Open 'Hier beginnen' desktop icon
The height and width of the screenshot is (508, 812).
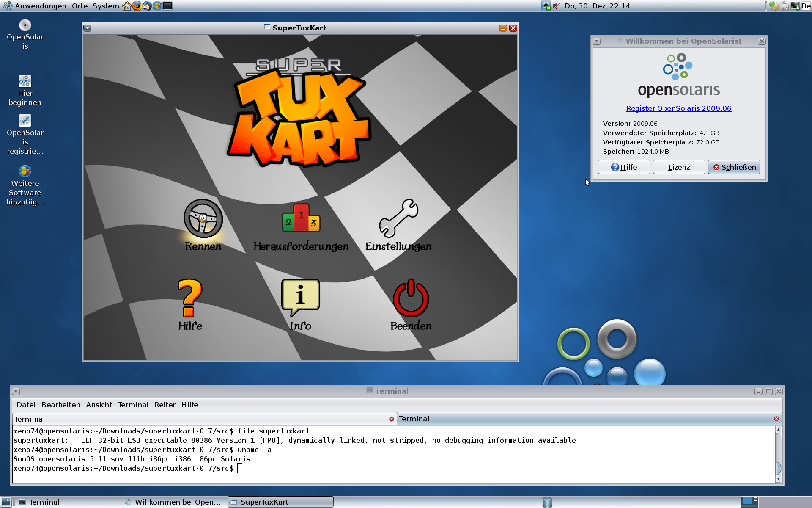[x=25, y=91]
